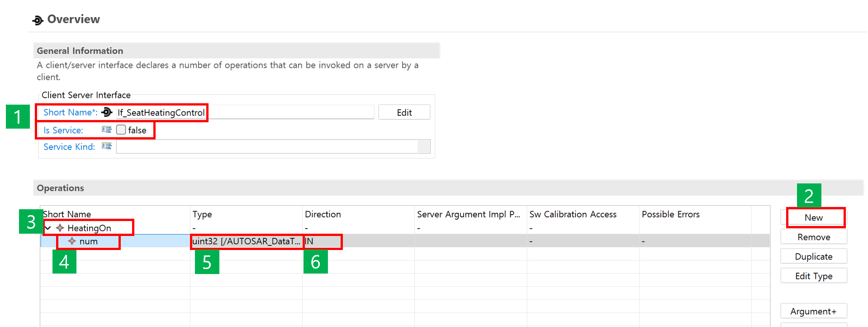Add a new operation with New button

(813, 218)
